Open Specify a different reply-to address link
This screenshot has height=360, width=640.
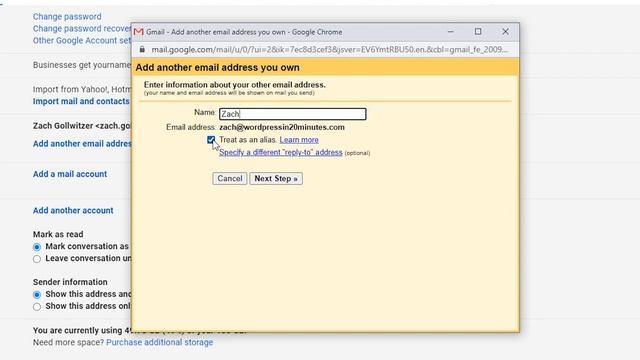tap(280, 152)
